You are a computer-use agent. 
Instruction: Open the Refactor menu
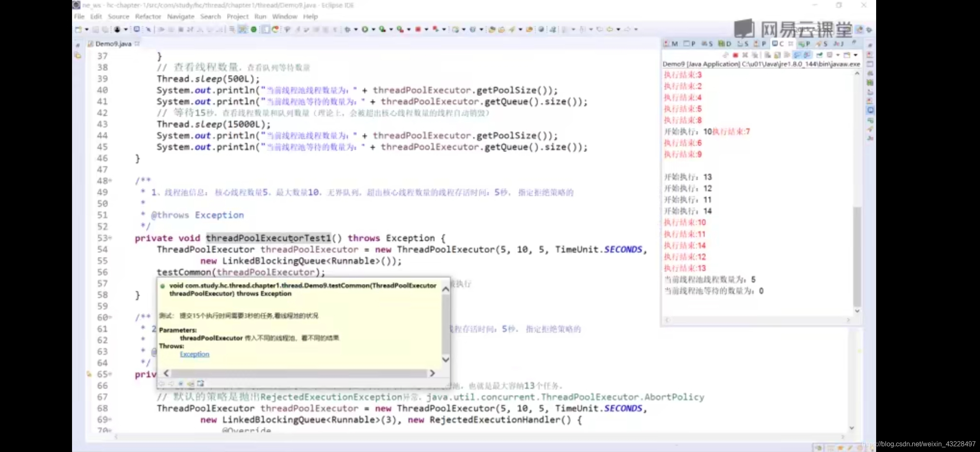click(148, 16)
